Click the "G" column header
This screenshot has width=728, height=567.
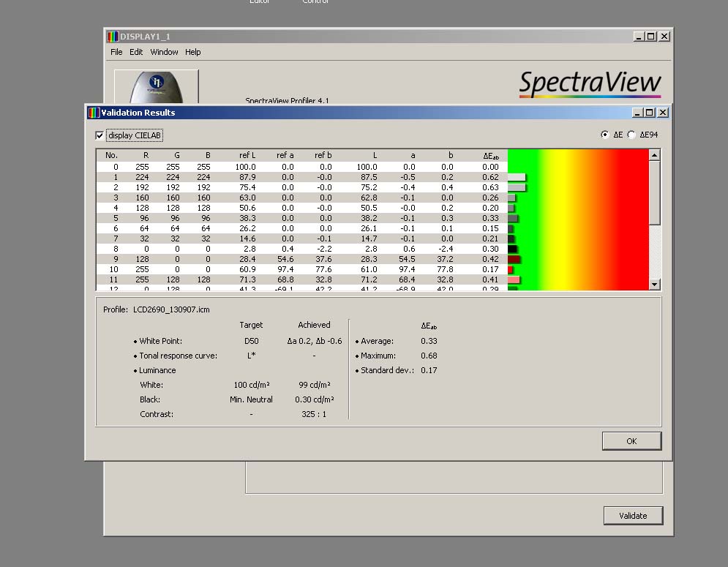pos(177,155)
